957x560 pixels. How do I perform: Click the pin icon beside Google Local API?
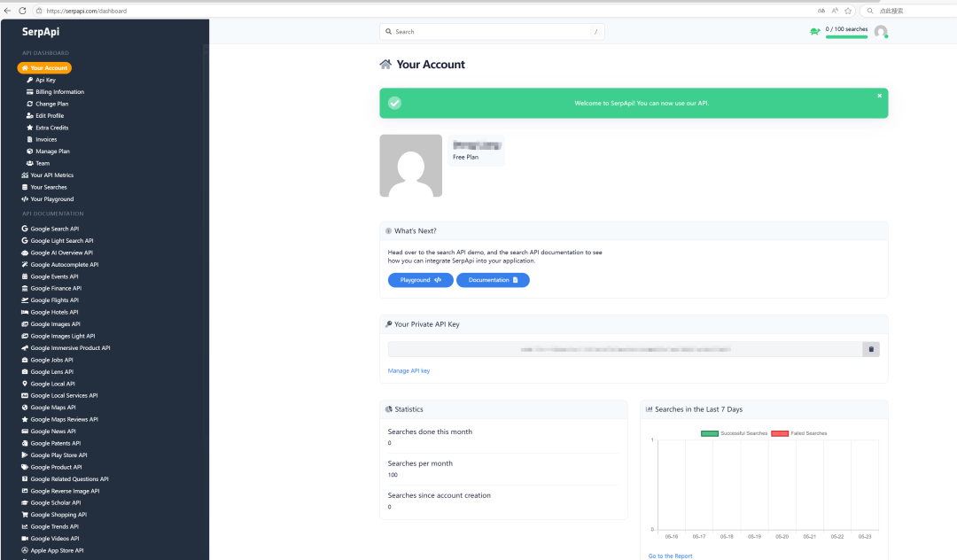click(x=25, y=384)
